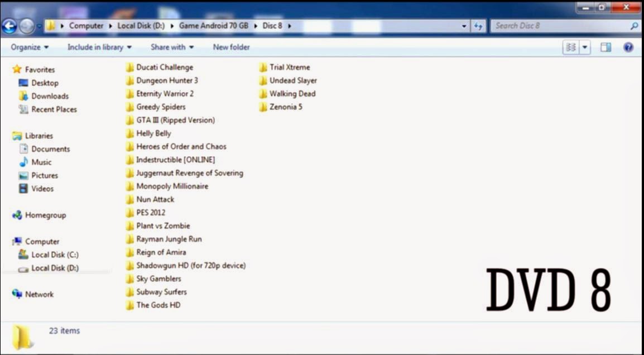The image size is (644, 355).
Task: Click the New folder button
Action: (x=231, y=47)
